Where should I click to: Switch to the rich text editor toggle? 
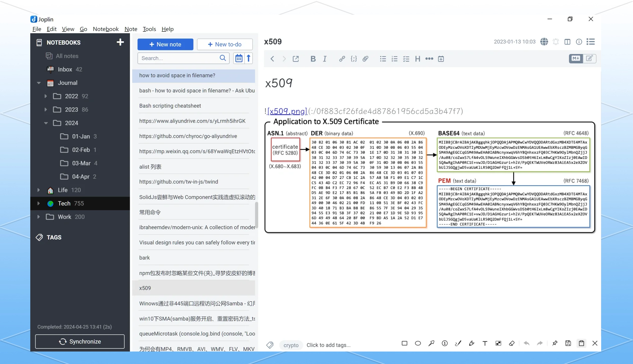click(589, 58)
